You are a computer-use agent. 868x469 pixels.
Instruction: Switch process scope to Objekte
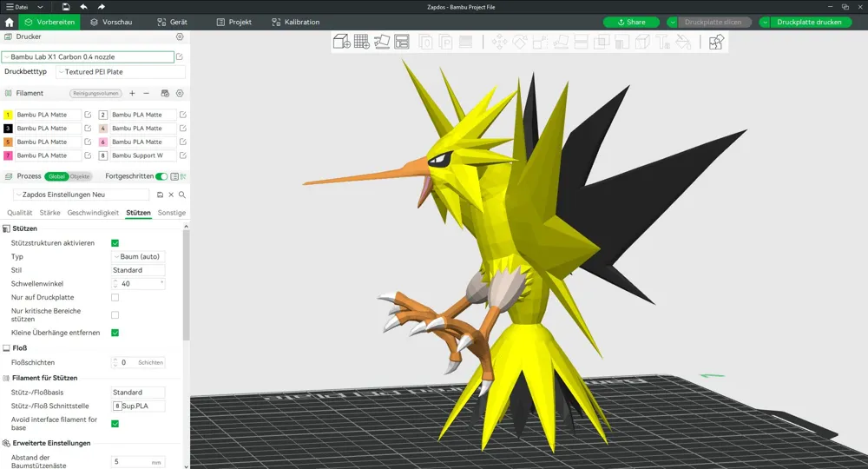click(80, 176)
